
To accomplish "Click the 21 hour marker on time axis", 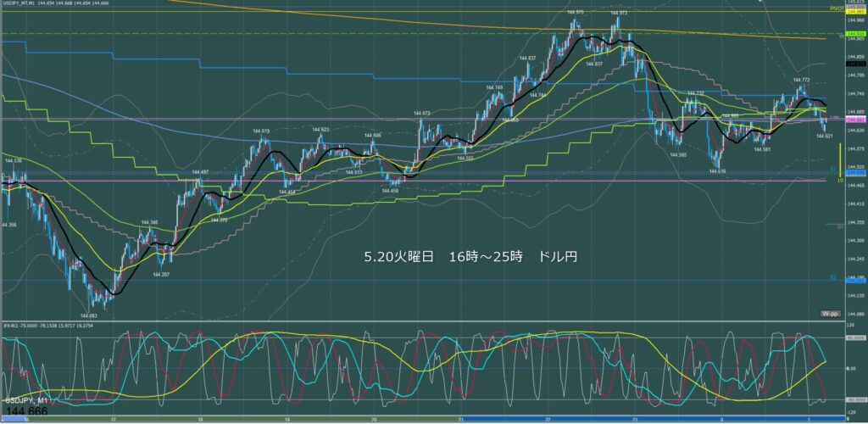I will click(x=460, y=420).
